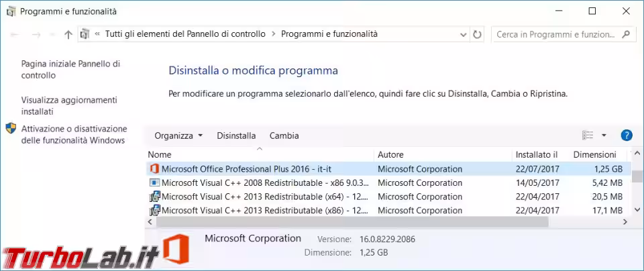The width and height of the screenshot is (644, 271).
Task: Expand the address bar history dropdown
Action: coord(464,34)
